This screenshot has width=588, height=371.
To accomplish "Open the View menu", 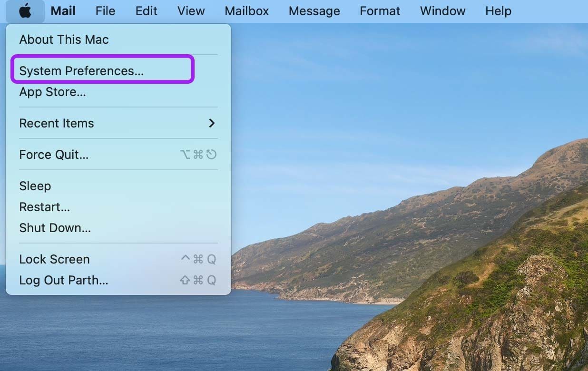I will (191, 11).
